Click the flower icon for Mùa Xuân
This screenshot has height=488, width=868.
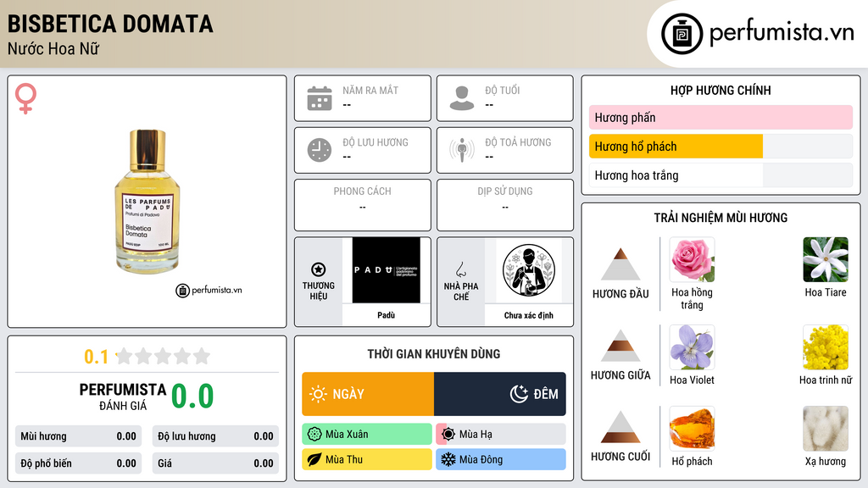point(314,435)
